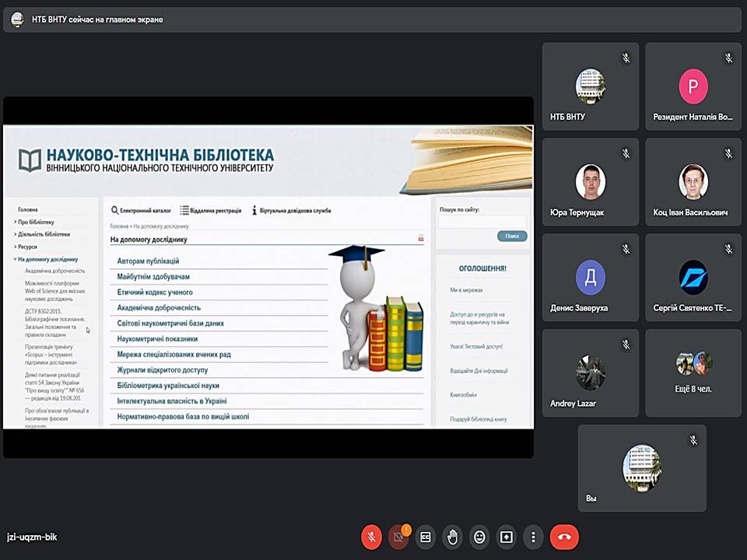This screenshot has width=747, height=560.
Task: Open the 'Майбутнім здобувачам' link
Action: coord(153,277)
